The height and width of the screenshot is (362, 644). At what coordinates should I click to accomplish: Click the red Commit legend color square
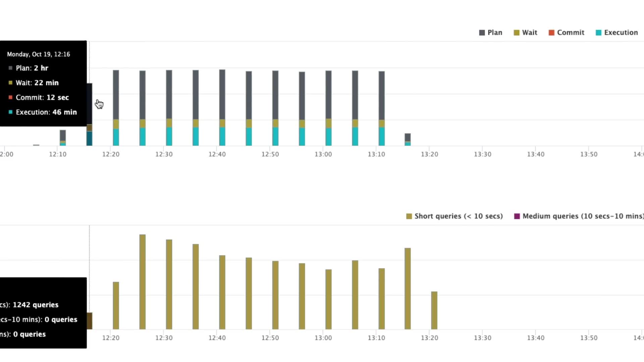551,33
